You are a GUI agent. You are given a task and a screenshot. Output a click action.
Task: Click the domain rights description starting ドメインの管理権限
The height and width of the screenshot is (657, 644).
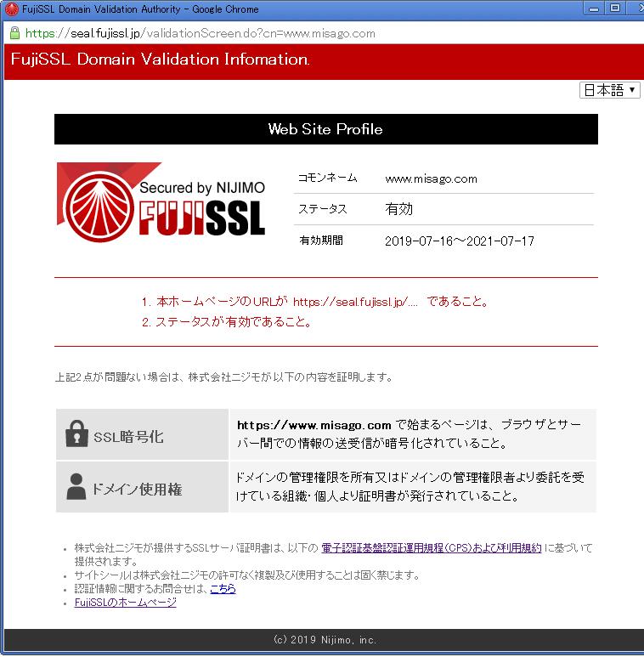pos(410,486)
